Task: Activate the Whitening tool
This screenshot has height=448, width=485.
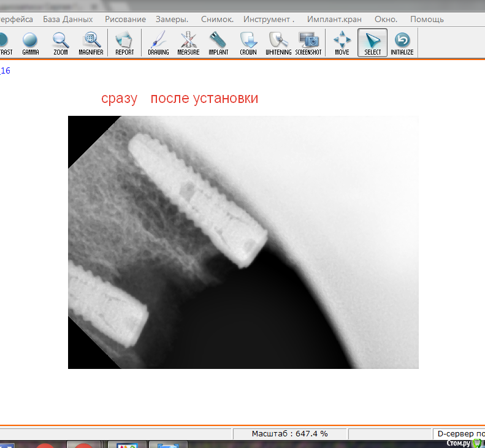Action: pos(278,43)
